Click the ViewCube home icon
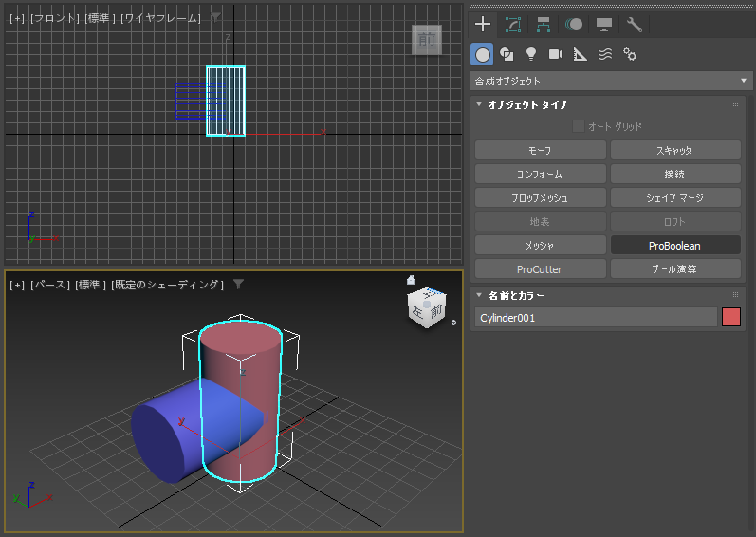 tap(411, 280)
